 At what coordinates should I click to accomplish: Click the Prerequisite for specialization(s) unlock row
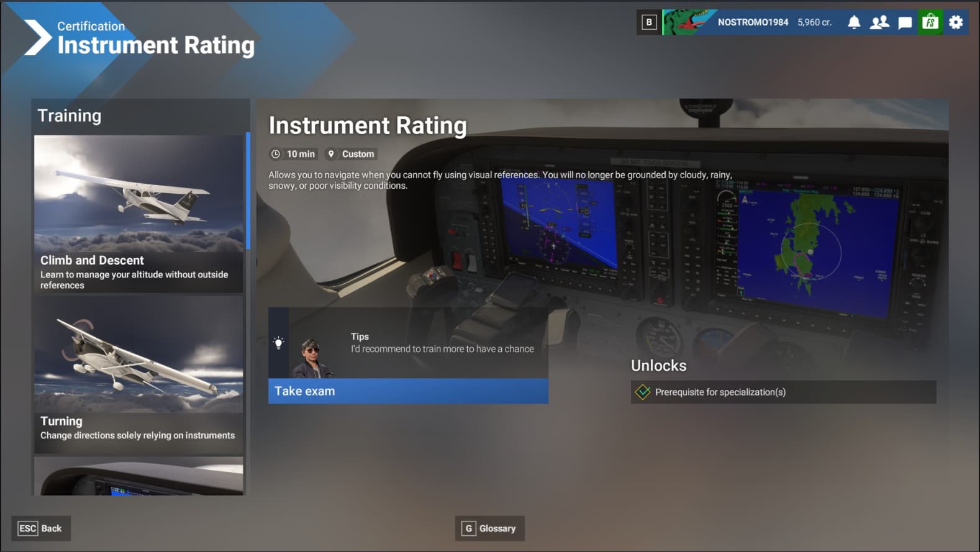click(783, 392)
